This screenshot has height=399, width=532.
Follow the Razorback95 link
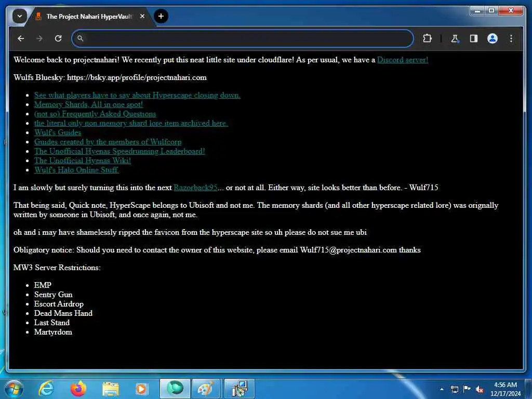195,188
